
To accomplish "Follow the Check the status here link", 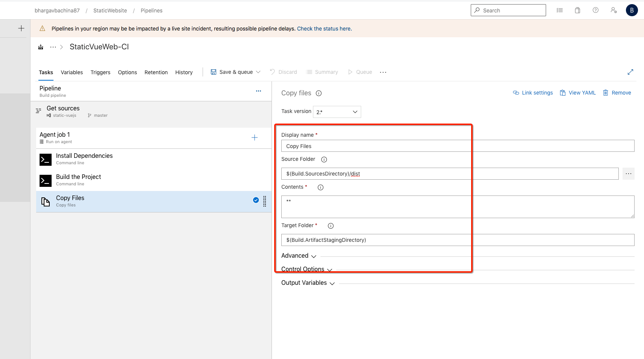I will coord(324,29).
